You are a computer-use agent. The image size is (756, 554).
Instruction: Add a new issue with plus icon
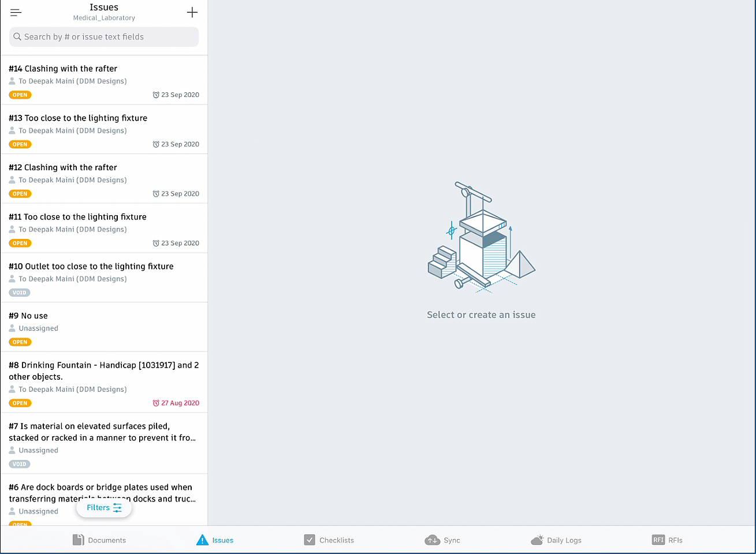click(x=192, y=12)
